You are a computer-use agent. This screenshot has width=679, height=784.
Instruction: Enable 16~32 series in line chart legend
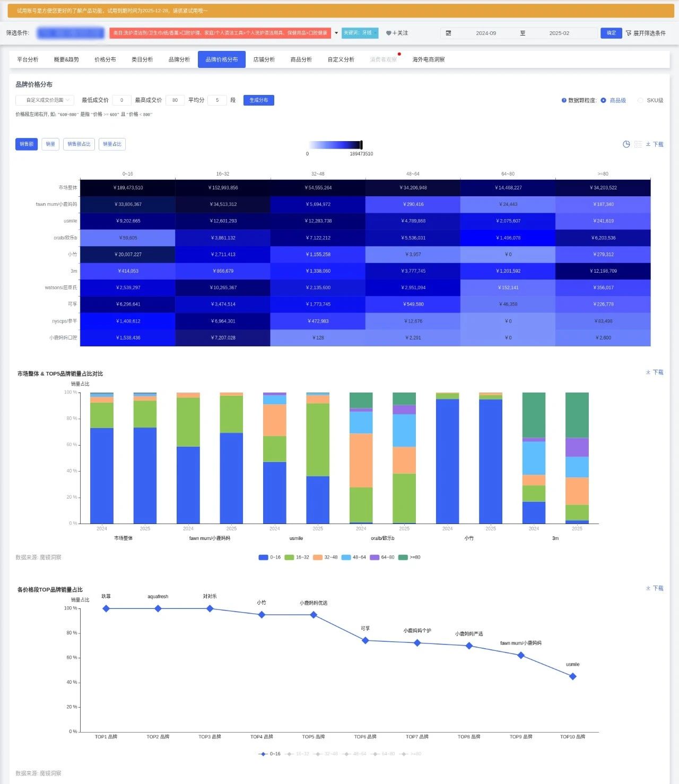[297, 754]
